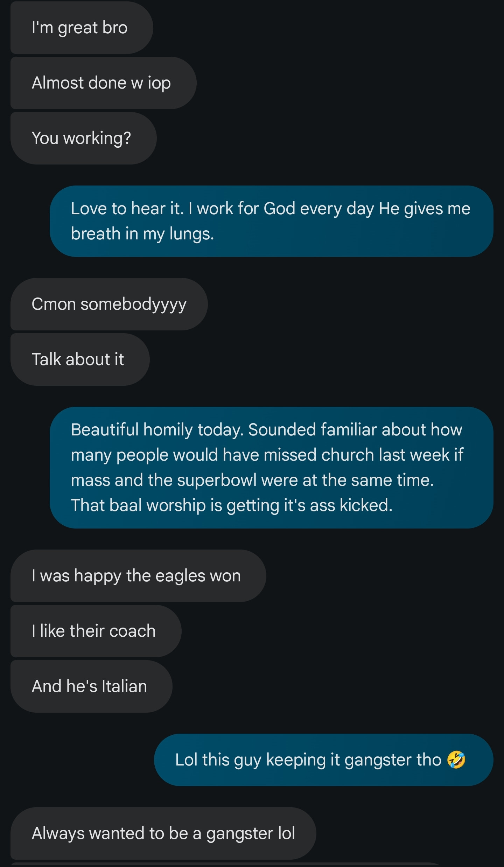
Task: Click the rolling-on-floor laughing emoji
Action: tap(456, 760)
